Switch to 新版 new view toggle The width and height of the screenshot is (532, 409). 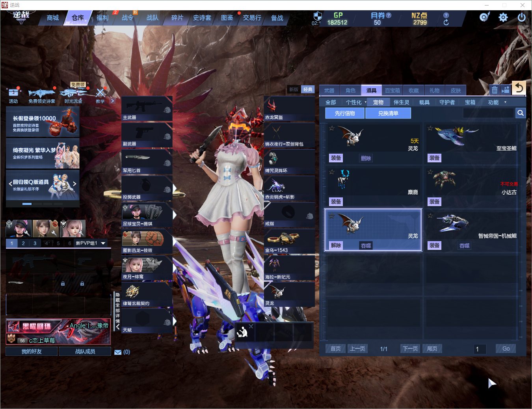[294, 89]
